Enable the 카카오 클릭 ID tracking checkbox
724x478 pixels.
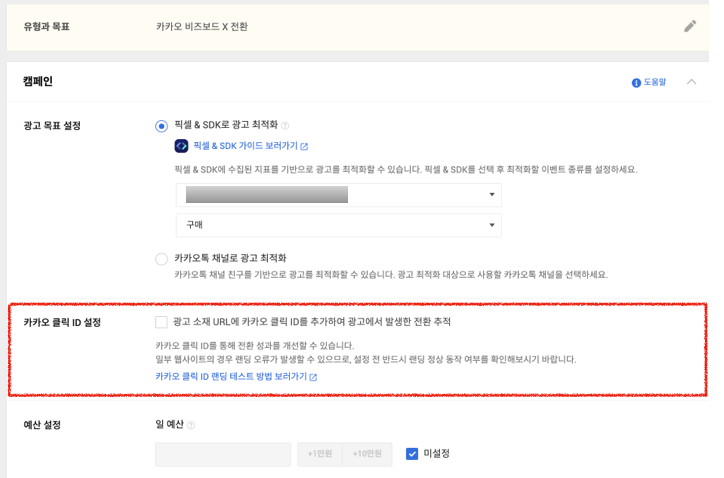click(x=161, y=322)
